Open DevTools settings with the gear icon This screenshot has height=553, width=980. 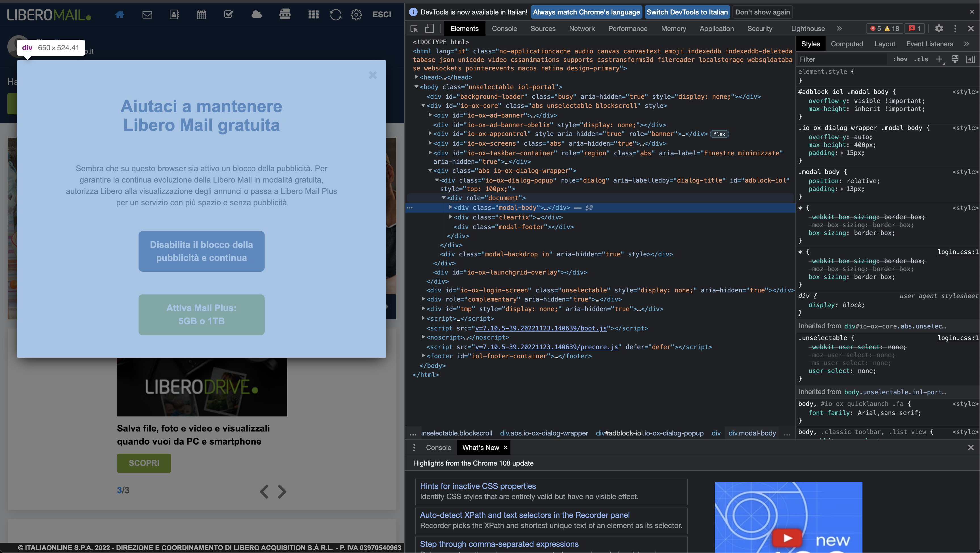(939, 28)
